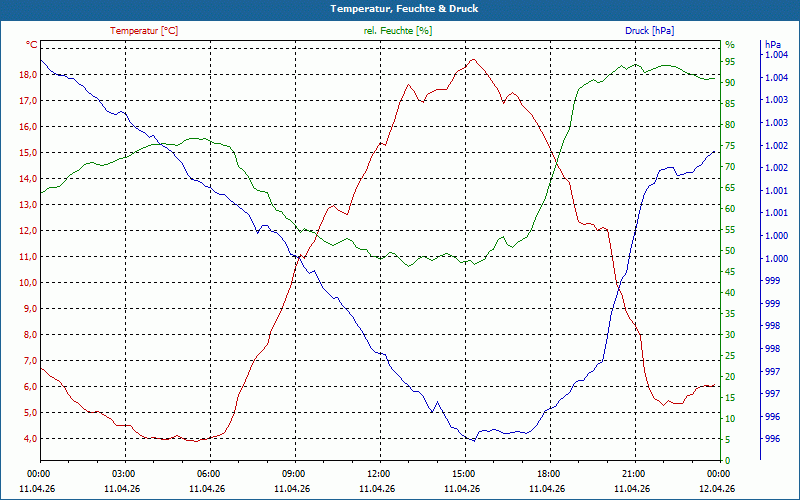Click the 06:00 time axis label
The height and width of the screenshot is (500, 800).
click(208, 474)
